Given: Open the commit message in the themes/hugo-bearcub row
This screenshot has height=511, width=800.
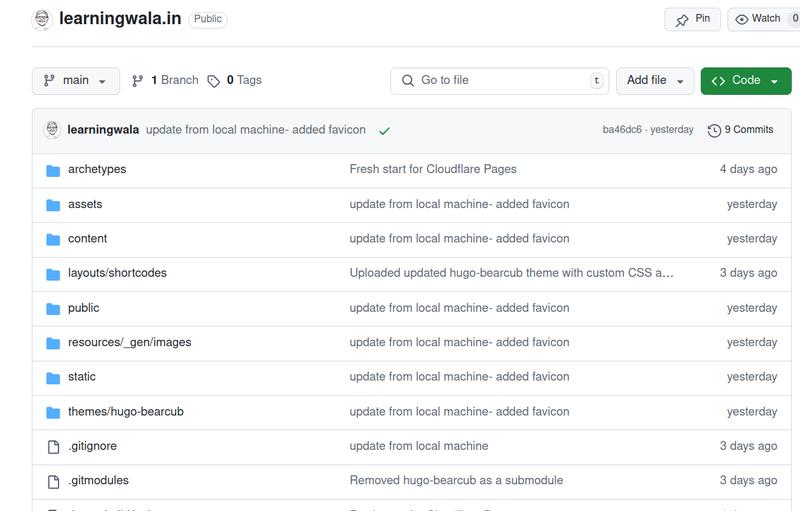Looking at the screenshot, I should click(459, 412).
